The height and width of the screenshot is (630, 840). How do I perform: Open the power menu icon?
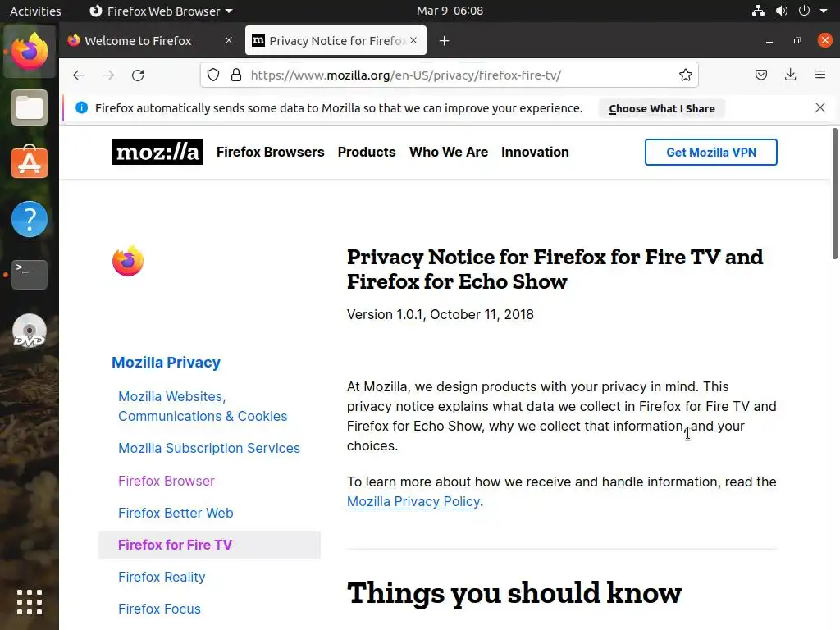tap(804, 11)
